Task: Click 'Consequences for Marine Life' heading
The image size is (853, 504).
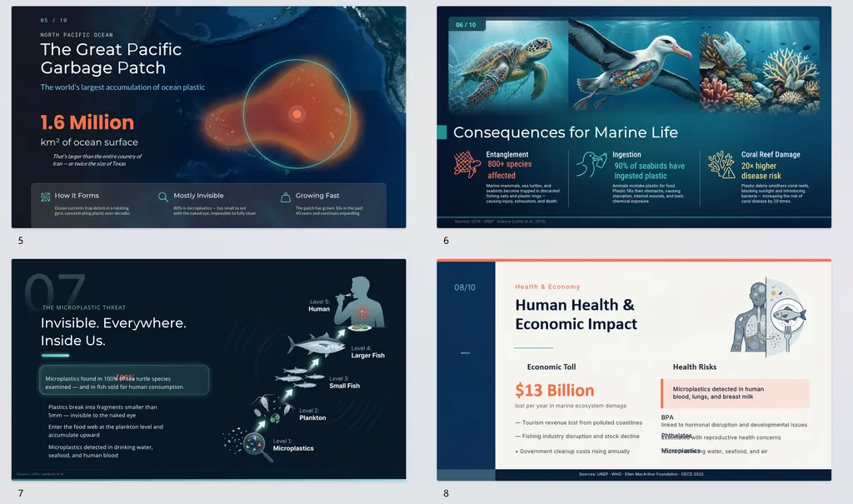Action: coord(566,132)
